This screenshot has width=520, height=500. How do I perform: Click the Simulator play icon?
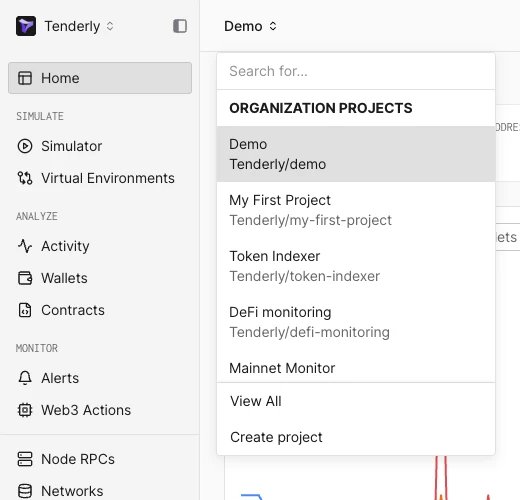point(25,146)
